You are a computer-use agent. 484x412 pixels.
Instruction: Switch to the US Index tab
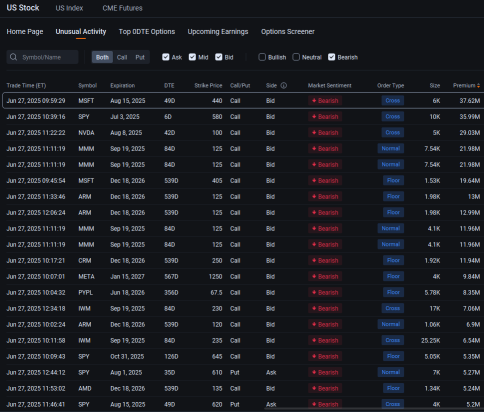[x=69, y=8]
